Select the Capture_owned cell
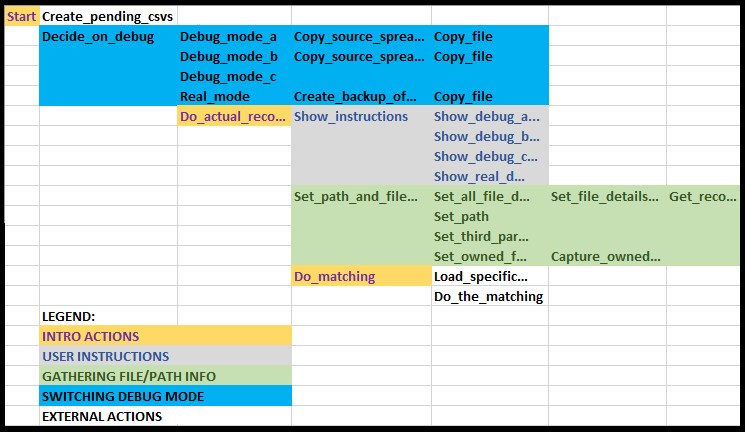 606,257
